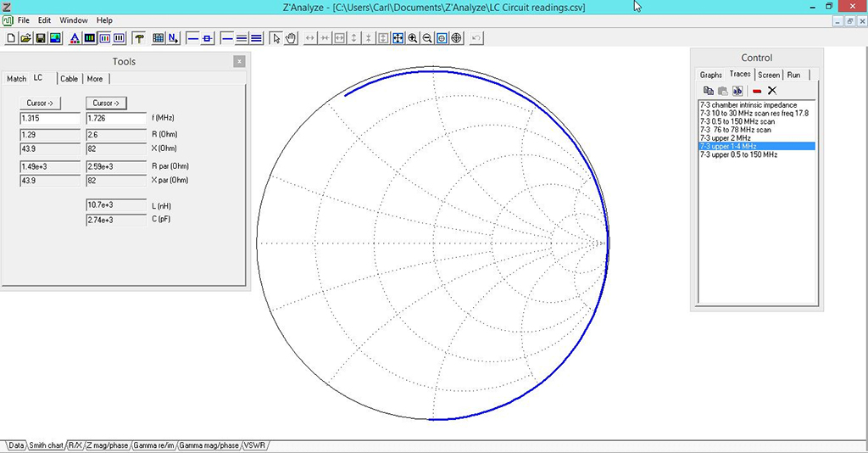This screenshot has height=453, width=868.
Task: Click the thick triple line style icon
Action: tap(256, 38)
